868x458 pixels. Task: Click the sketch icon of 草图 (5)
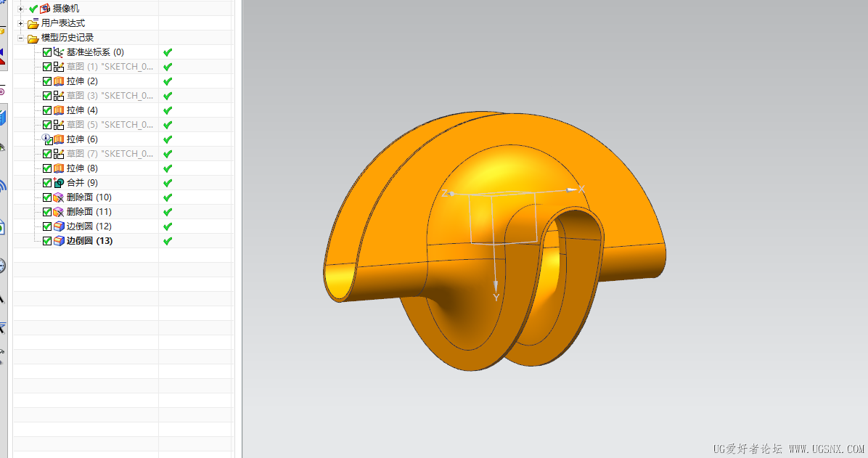point(59,125)
